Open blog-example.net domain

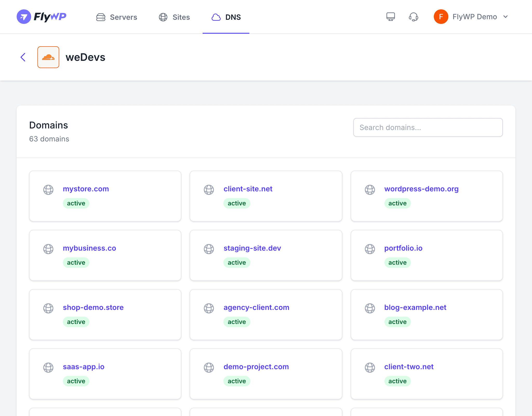tap(415, 307)
